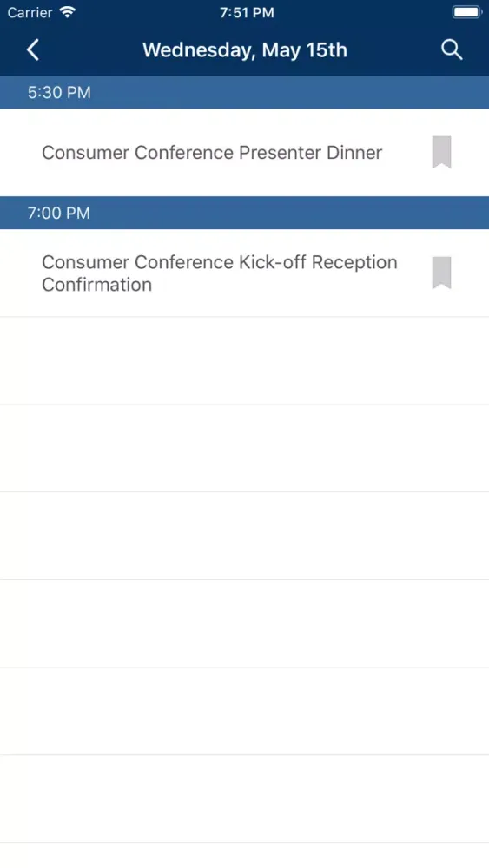
Task: Select the 5:30 PM time section header
Action: pyautogui.click(x=244, y=92)
